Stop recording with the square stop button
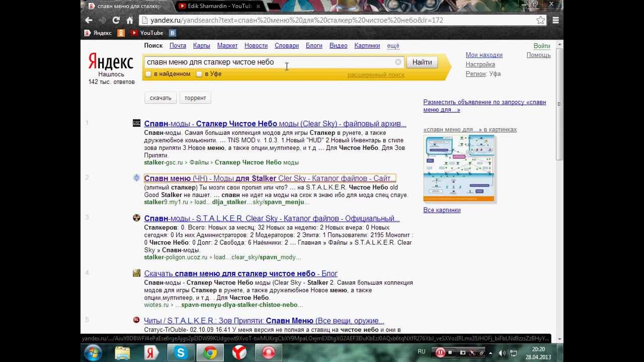The image size is (644, 362). [450, 352]
